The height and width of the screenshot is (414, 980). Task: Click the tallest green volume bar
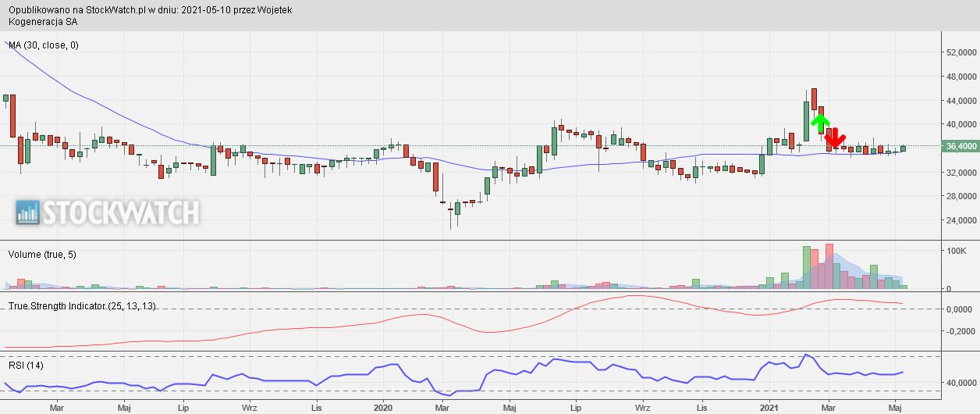[x=806, y=268]
